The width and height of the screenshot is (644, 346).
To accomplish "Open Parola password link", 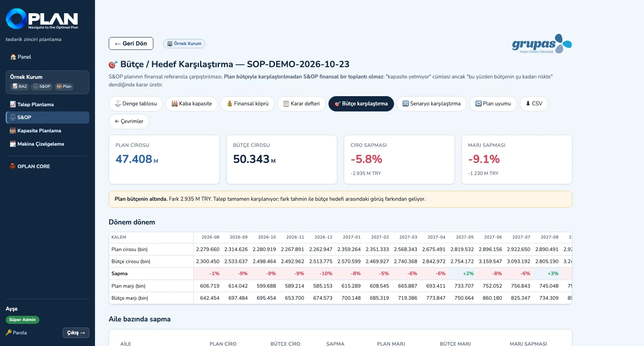I will (x=17, y=333).
